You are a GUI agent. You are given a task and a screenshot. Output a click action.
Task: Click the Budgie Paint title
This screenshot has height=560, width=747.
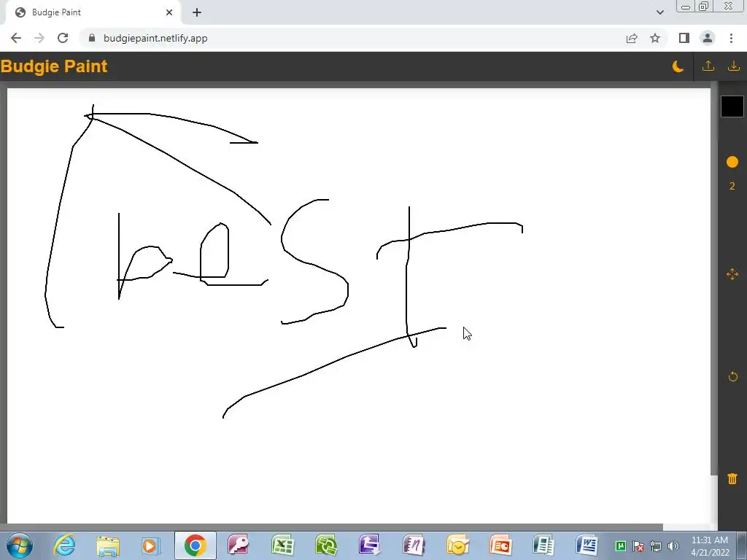(x=54, y=66)
